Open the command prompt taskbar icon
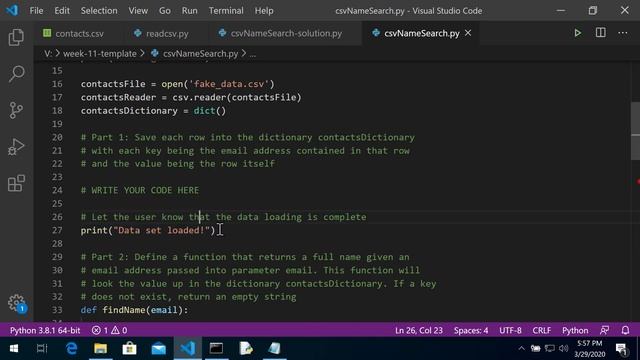This screenshot has height=360, width=640. (x=216, y=349)
